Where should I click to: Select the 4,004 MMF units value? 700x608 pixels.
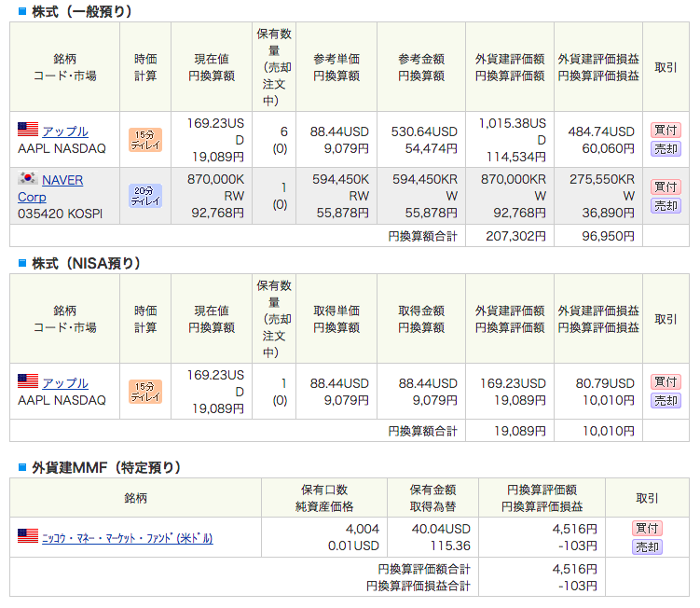[x=362, y=529]
